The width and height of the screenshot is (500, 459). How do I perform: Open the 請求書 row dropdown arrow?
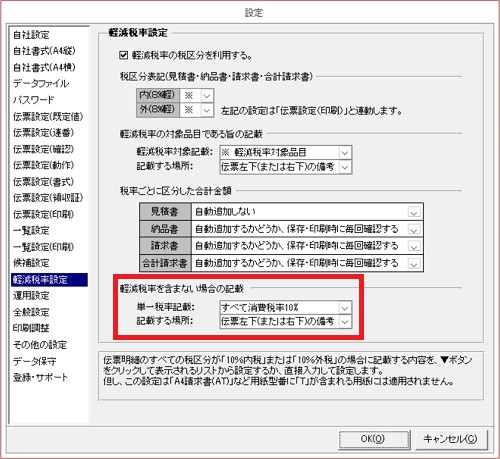point(414,246)
